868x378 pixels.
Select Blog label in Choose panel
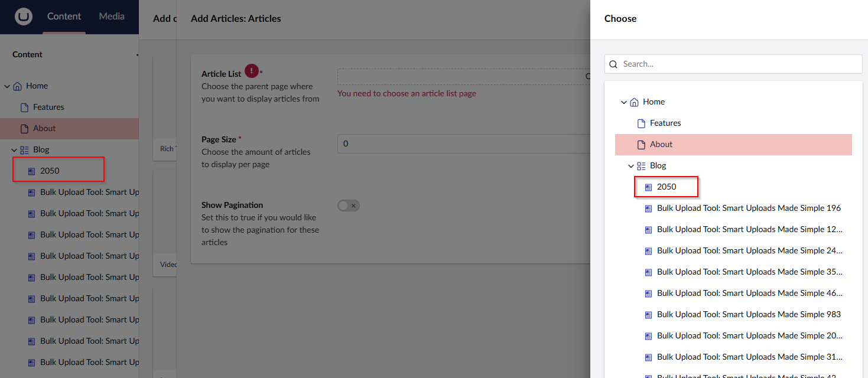click(658, 165)
